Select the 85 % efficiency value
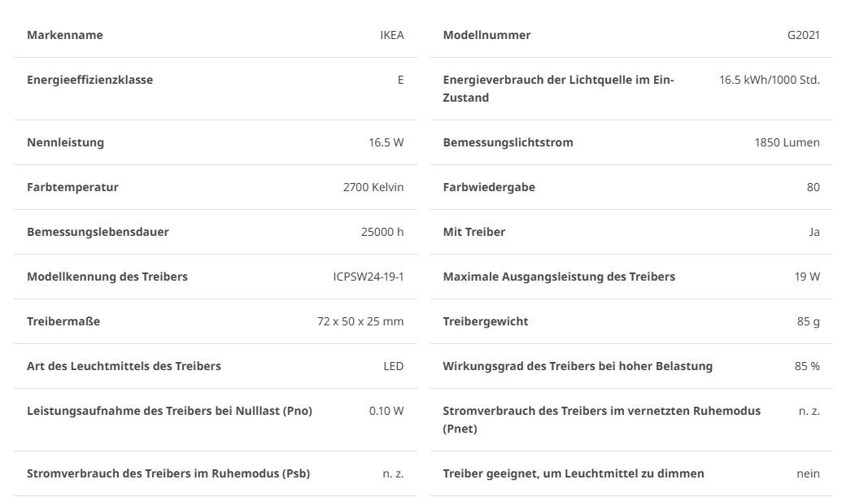868x497 pixels. pyautogui.click(x=807, y=366)
